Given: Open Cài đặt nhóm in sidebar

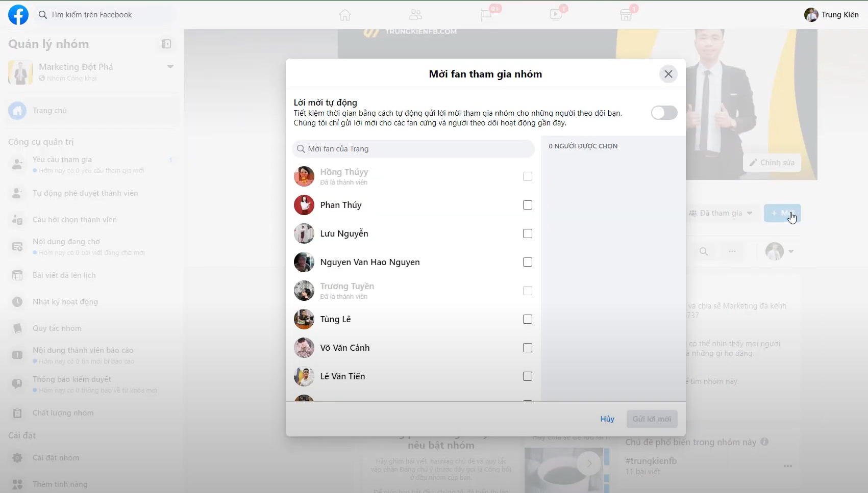Looking at the screenshot, I should click(56, 458).
